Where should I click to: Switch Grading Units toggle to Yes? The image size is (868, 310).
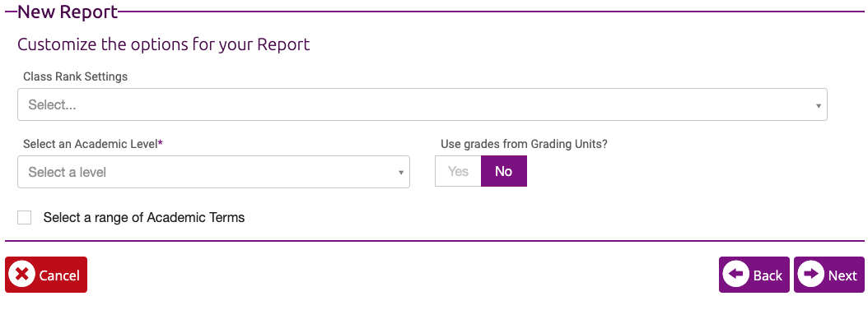click(x=458, y=171)
